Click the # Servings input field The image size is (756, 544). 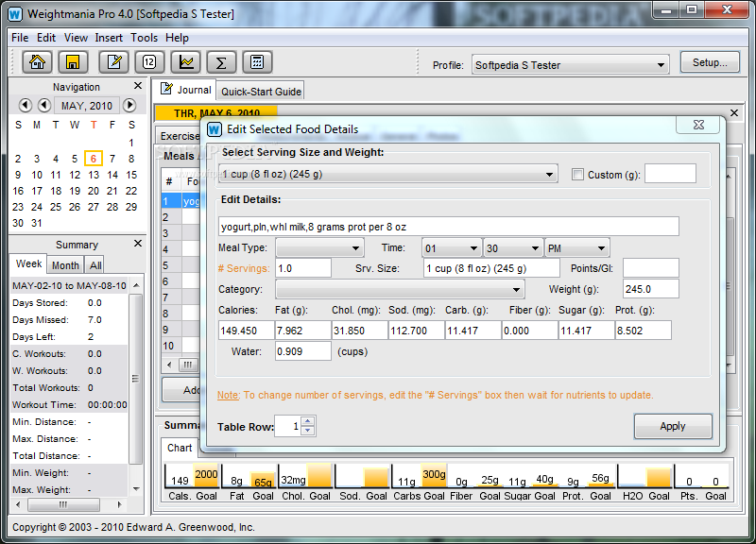[303, 268]
